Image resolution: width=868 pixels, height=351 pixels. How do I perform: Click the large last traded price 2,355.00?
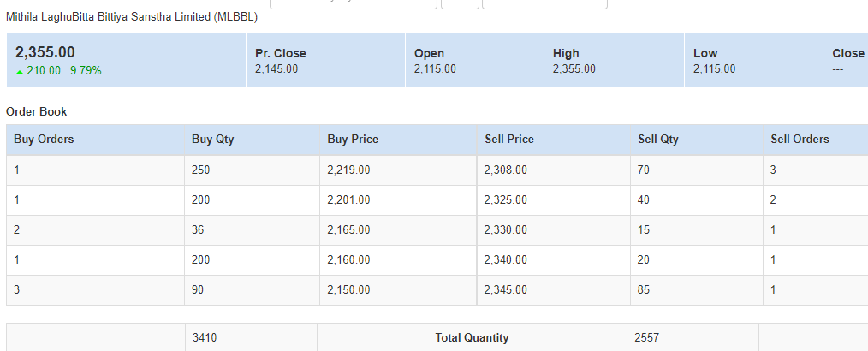[x=45, y=52]
